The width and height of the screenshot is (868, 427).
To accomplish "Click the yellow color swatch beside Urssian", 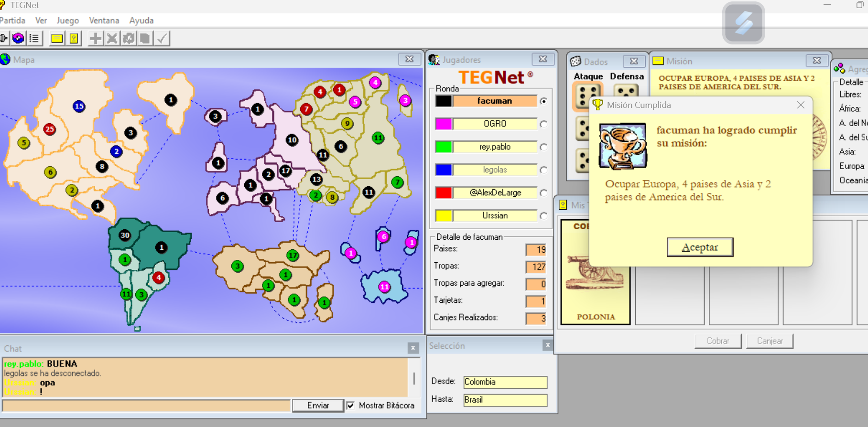I will coord(444,216).
